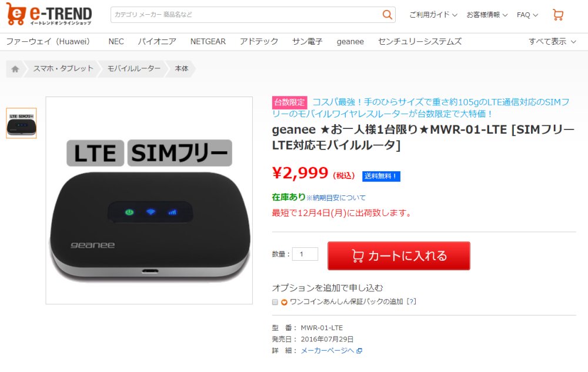The width and height of the screenshot is (588, 372).
Task: Focus the 数量 quantity field
Action: pyautogui.click(x=305, y=254)
